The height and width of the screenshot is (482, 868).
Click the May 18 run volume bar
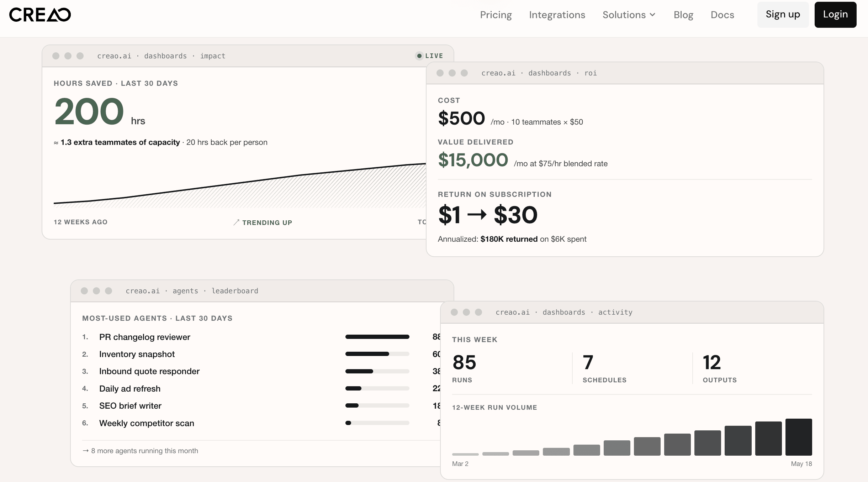[x=799, y=437]
